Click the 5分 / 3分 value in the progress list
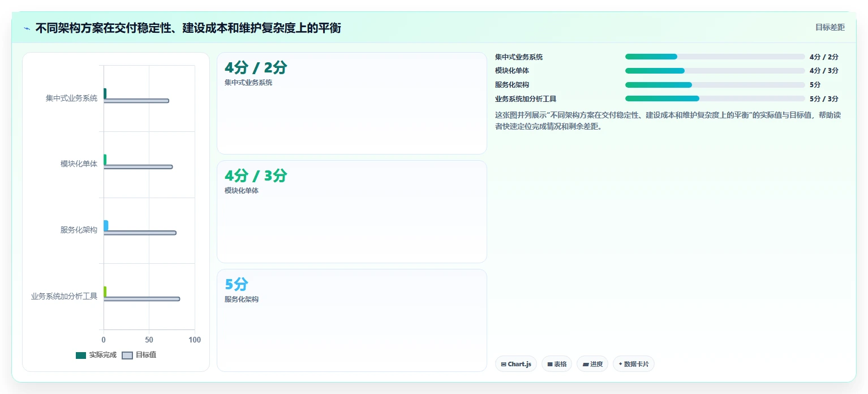Screen dimensions: 868x394 [824, 99]
